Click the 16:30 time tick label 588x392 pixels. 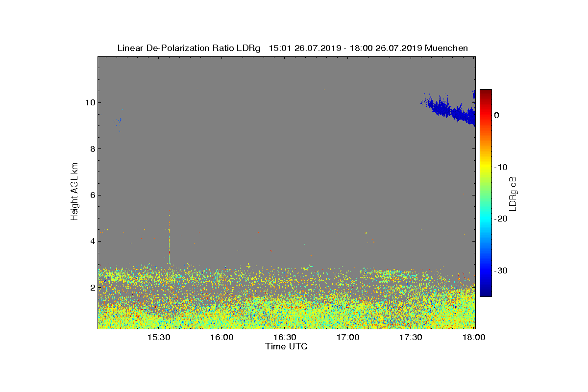(x=285, y=337)
